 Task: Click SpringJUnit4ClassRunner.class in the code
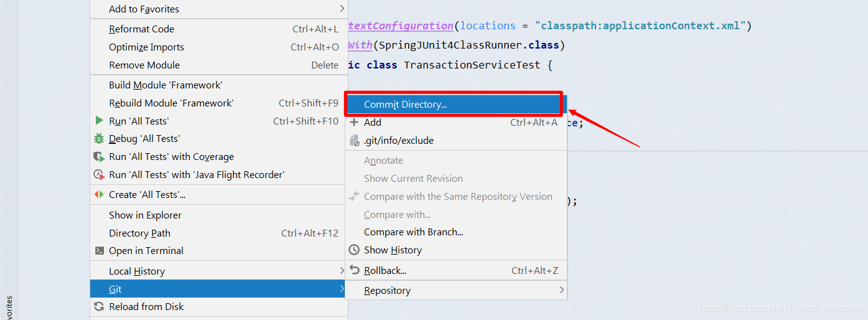point(469,45)
